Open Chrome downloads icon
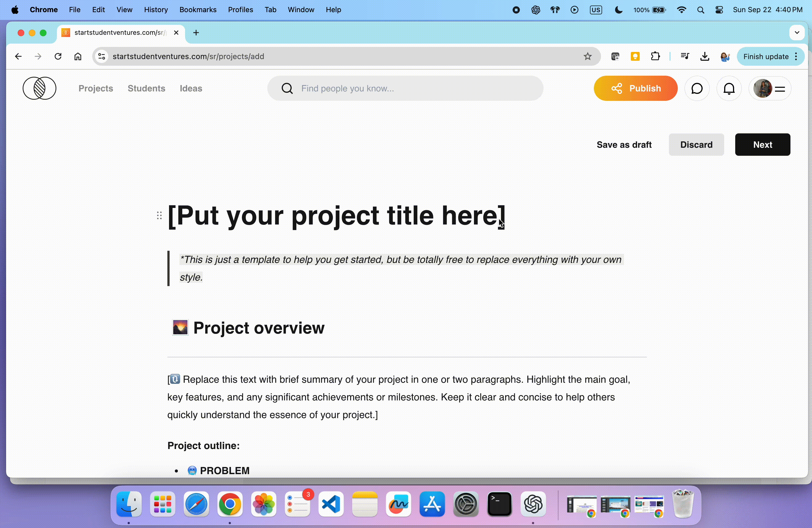Viewport: 812px width, 528px height. 705,56
